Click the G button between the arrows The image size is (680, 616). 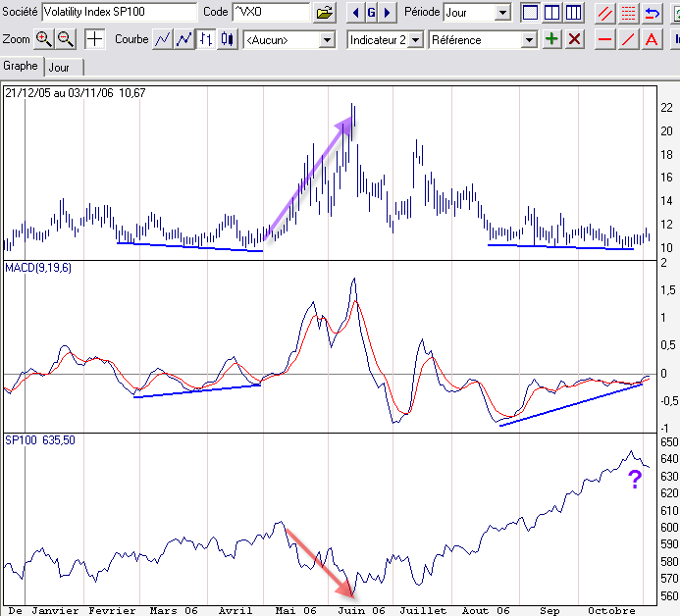[x=371, y=13]
